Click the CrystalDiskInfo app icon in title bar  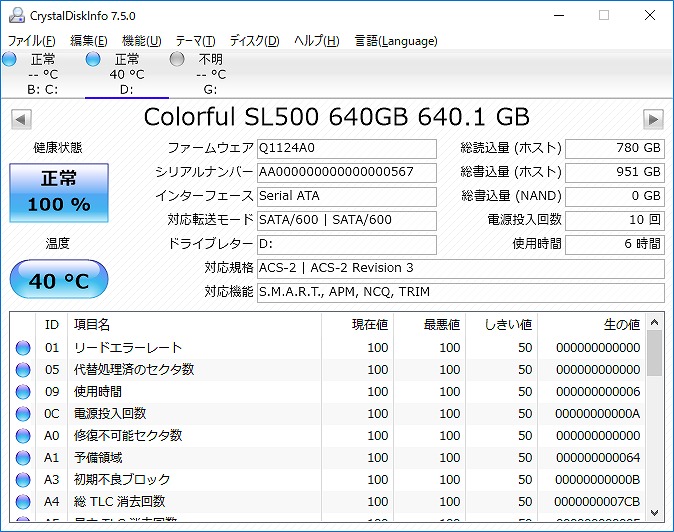13,16
